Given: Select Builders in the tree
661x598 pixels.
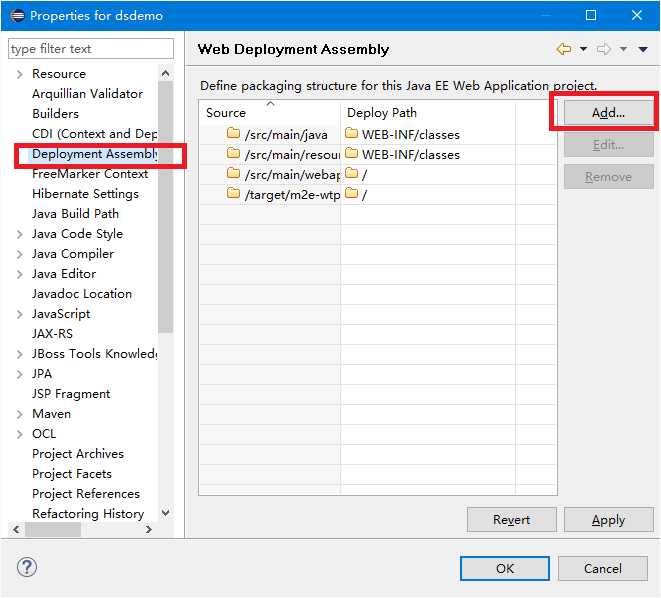Looking at the screenshot, I should coord(55,114).
